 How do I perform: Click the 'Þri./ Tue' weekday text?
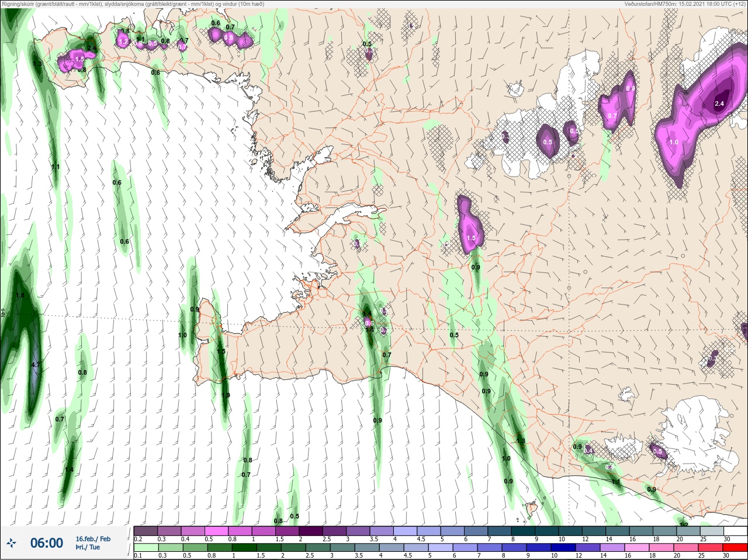click(88, 547)
